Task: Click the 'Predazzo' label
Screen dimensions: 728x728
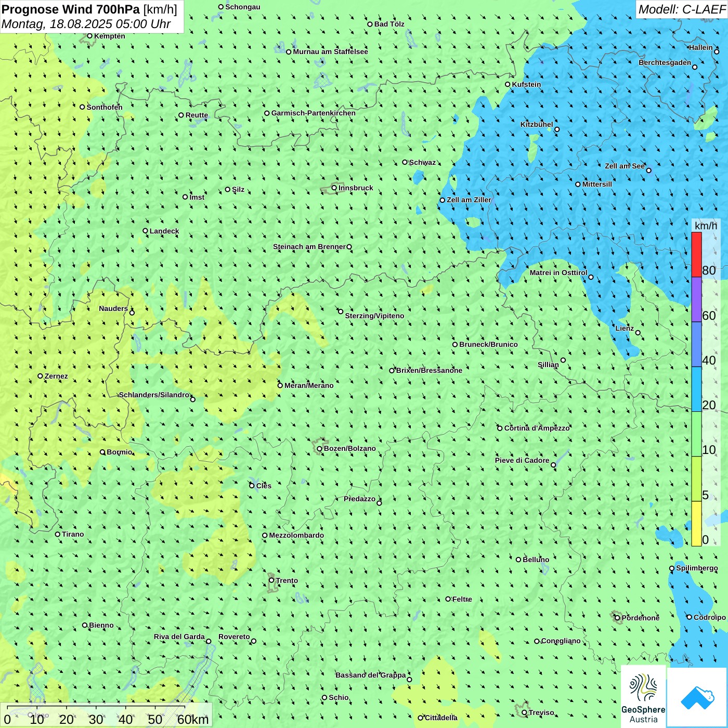Action: (359, 499)
